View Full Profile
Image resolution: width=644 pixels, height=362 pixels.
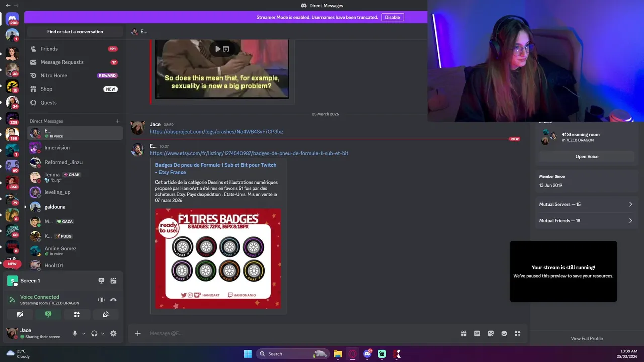click(587, 338)
